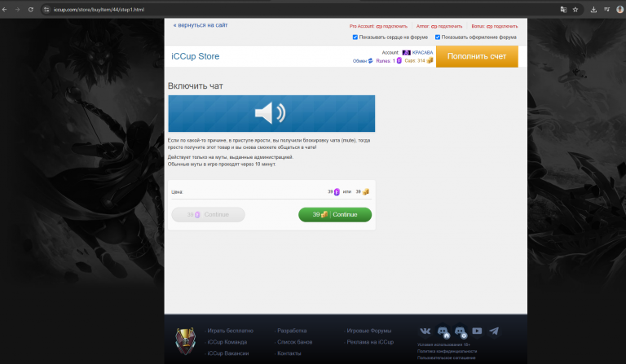Open the media control icon in toolbar
Image resolution: width=626 pixels, height=364 pixels.
[606, 10]
